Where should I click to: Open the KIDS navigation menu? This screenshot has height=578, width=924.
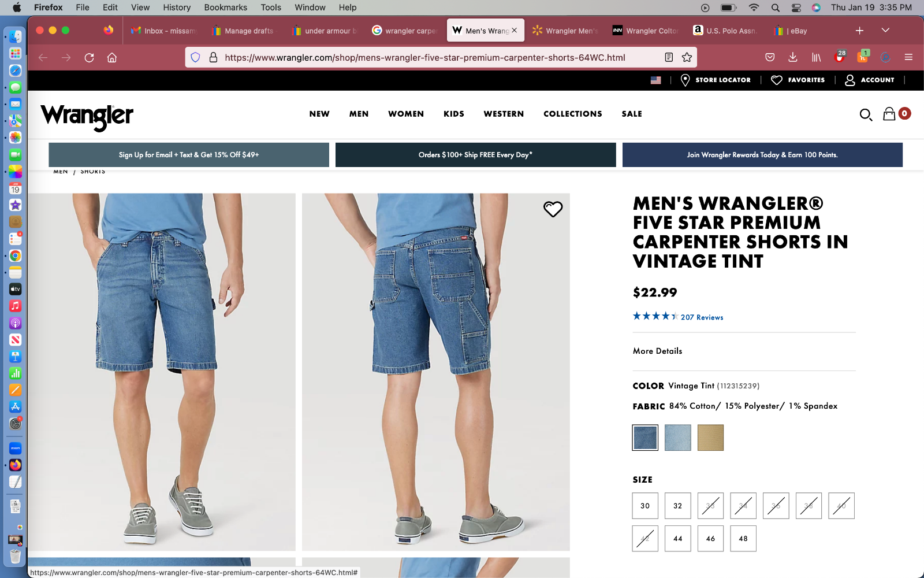tap(454, 114)
